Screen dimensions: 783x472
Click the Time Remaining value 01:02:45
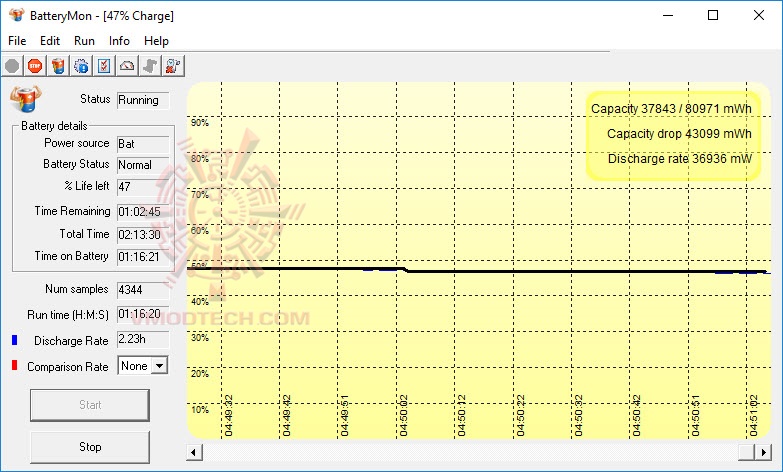point(143,212)
